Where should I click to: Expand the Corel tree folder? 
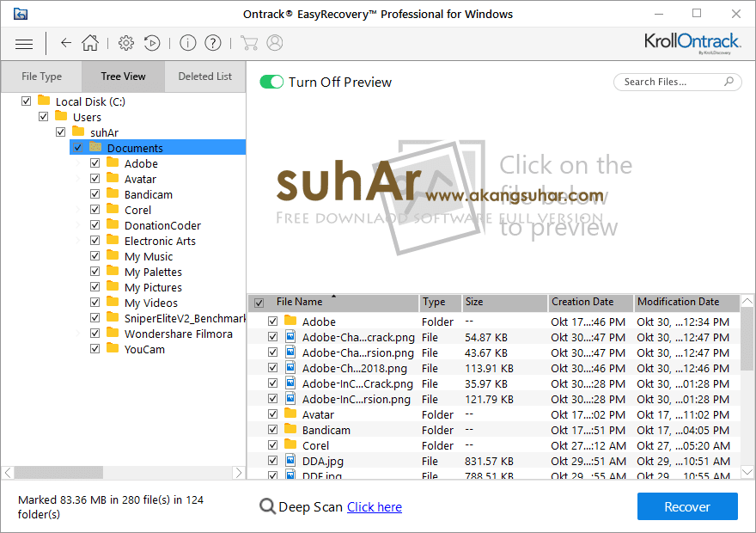point(78,210)
